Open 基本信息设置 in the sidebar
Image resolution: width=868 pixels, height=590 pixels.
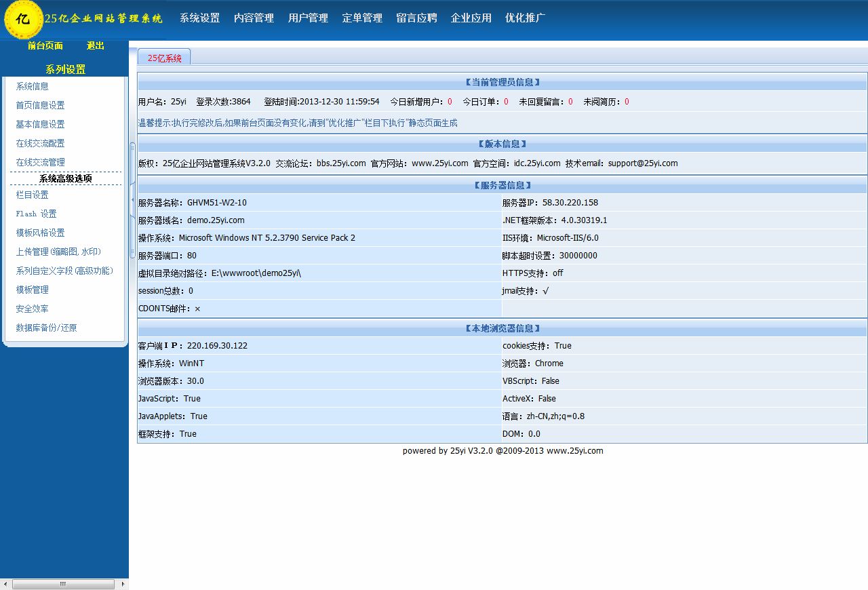40,124
